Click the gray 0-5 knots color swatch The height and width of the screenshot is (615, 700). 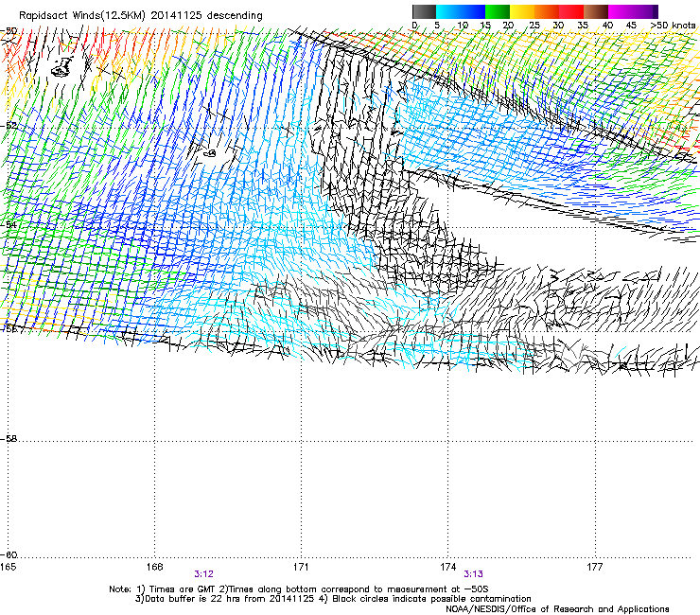tap(424, 11)
